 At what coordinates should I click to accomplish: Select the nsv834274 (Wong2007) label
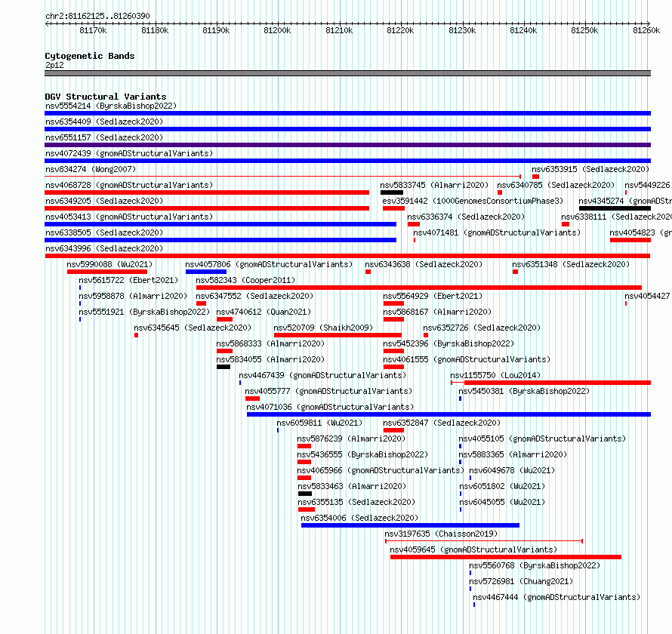coord(91,169)
